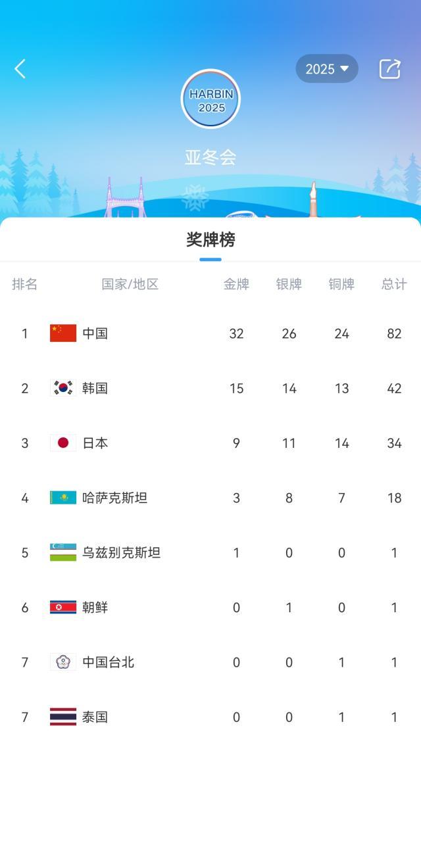Tap the 银牌 column header

point(289,284)
